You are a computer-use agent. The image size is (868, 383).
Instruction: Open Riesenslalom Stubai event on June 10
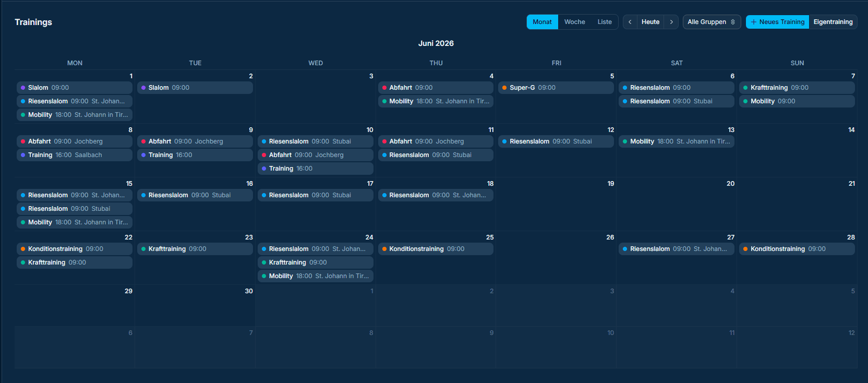point(316,141)
